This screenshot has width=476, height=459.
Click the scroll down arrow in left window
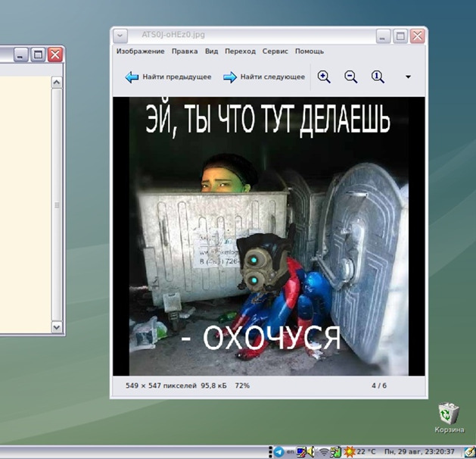[x=57, y=326]
